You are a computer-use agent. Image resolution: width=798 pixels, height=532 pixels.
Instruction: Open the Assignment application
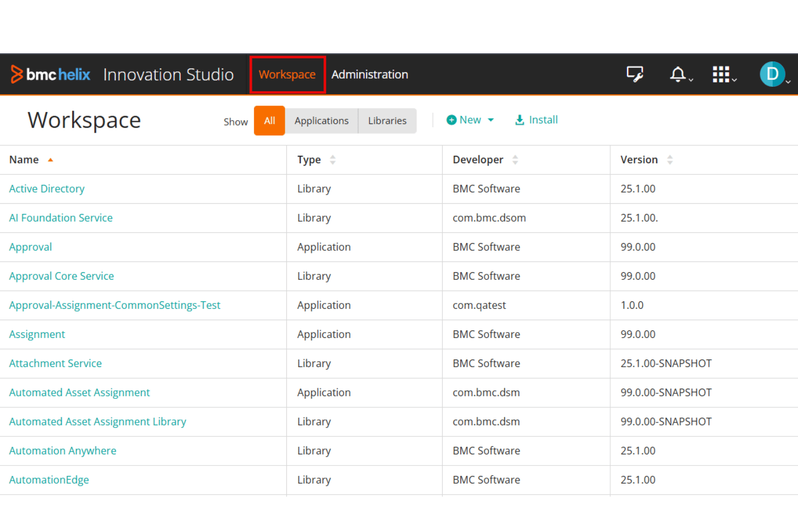click(x=37, y=334)
